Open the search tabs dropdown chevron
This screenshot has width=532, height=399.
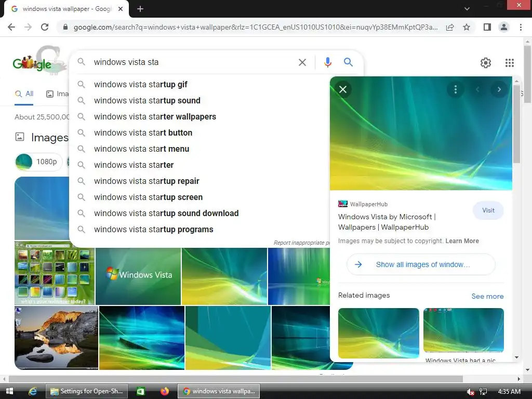[467, 9]
